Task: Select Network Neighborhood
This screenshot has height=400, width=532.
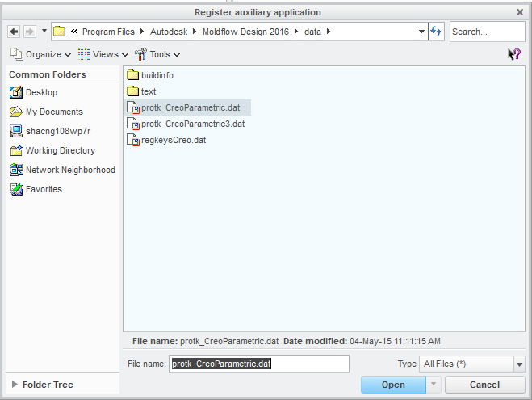Action: (62, 170)
